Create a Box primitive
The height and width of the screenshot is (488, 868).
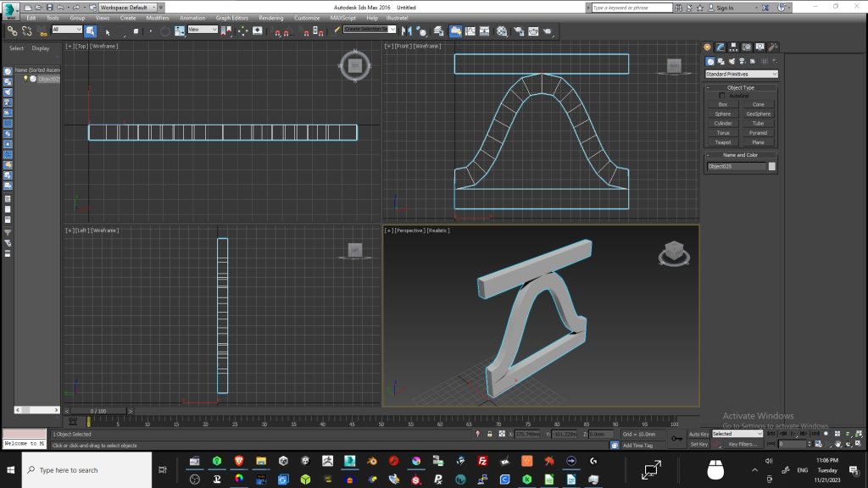pos(723,104)
